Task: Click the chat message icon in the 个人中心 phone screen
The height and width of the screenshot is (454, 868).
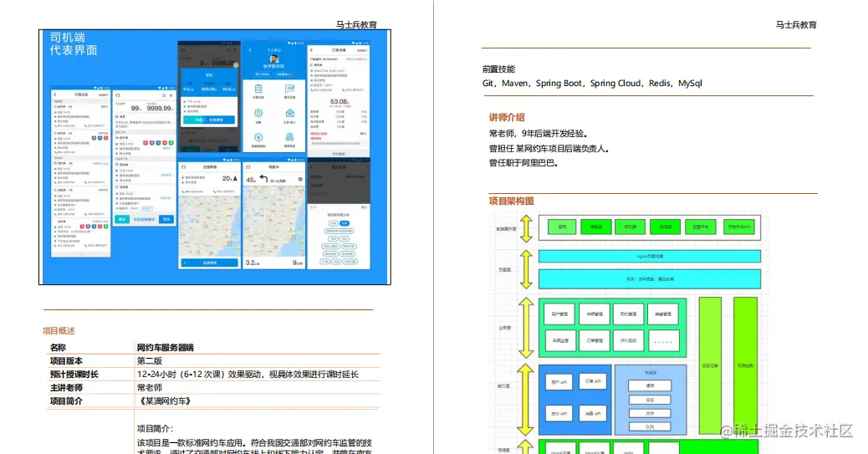Action: pos(289,89)
